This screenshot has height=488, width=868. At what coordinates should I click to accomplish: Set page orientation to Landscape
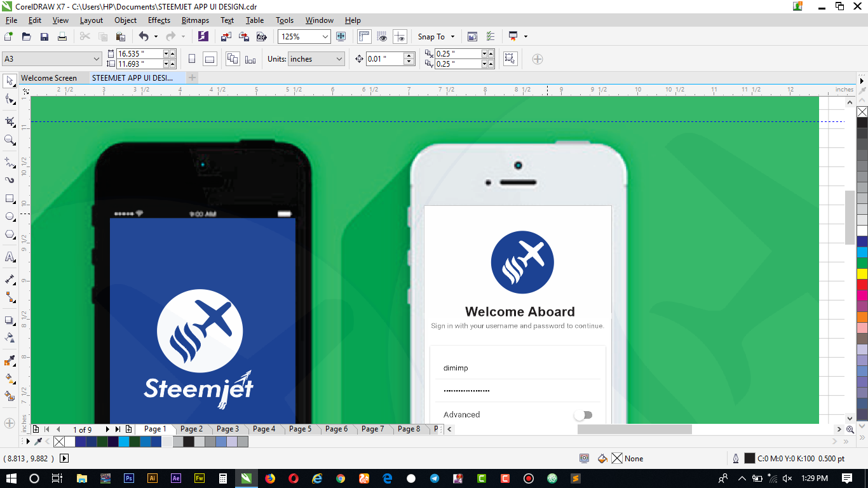(210, 59)
